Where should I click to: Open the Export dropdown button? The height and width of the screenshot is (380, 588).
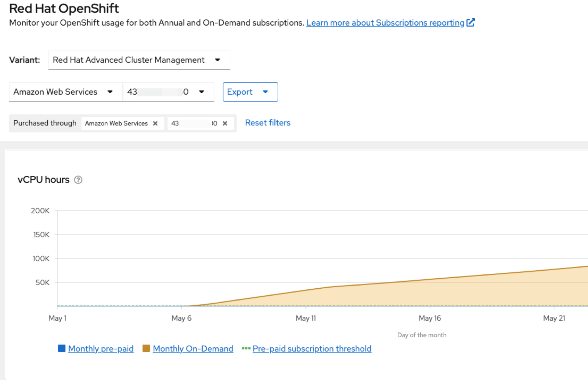point(250,92)
